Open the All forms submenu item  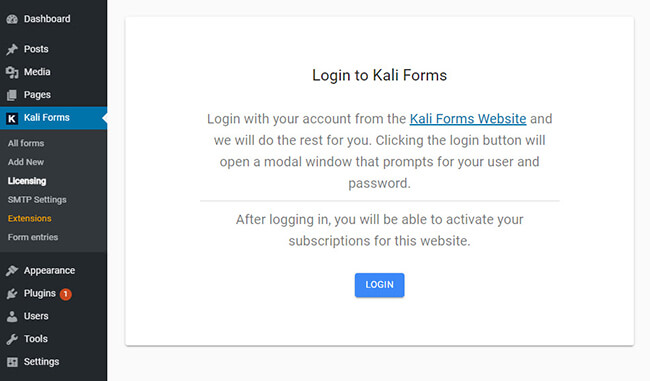click(26, 143)
